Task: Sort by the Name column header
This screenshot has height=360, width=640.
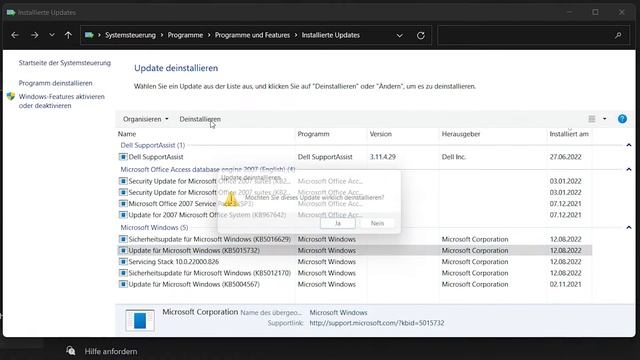Action: pos(127,134)
